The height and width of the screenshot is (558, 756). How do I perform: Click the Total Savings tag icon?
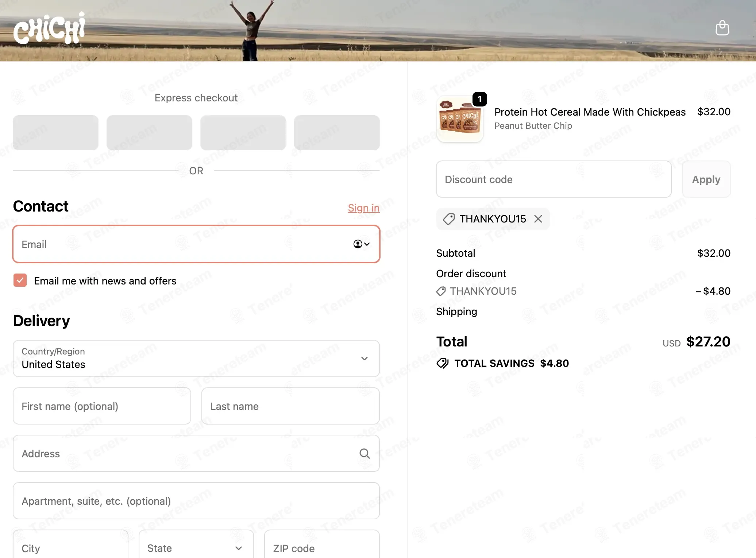(443, 363)
